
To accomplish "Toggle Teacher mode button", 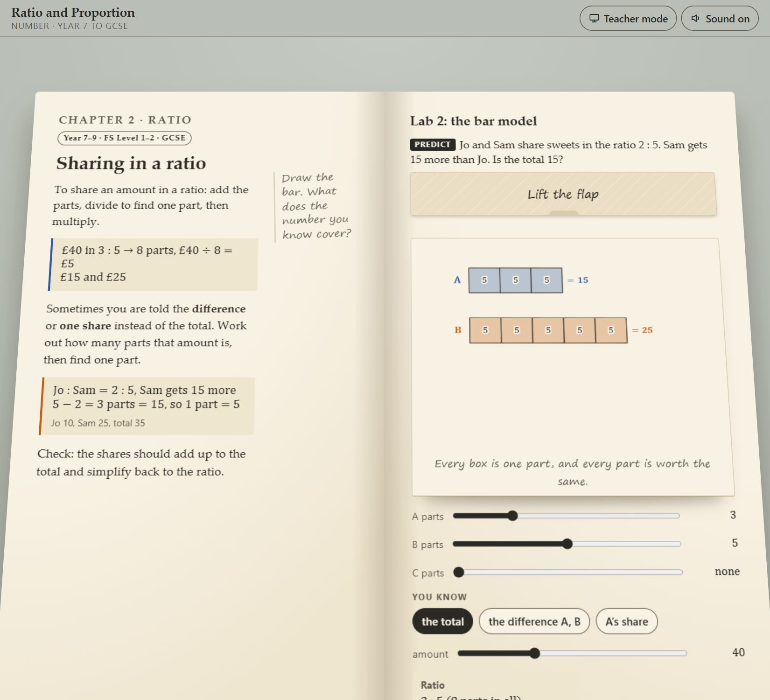I will 628,18.
